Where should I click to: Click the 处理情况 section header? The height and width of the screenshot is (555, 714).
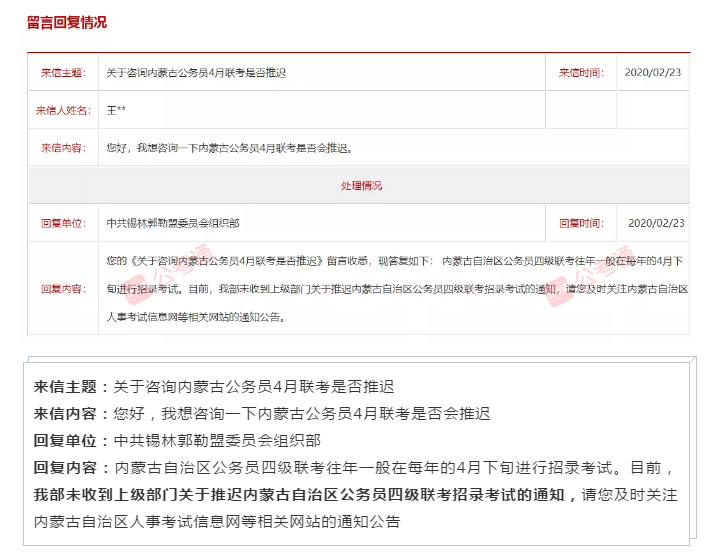(362, 186)
